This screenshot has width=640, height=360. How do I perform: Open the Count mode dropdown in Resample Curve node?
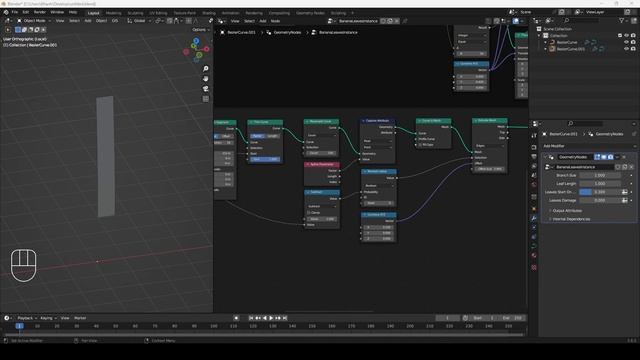pyautogui.click(x=322, y=135)
